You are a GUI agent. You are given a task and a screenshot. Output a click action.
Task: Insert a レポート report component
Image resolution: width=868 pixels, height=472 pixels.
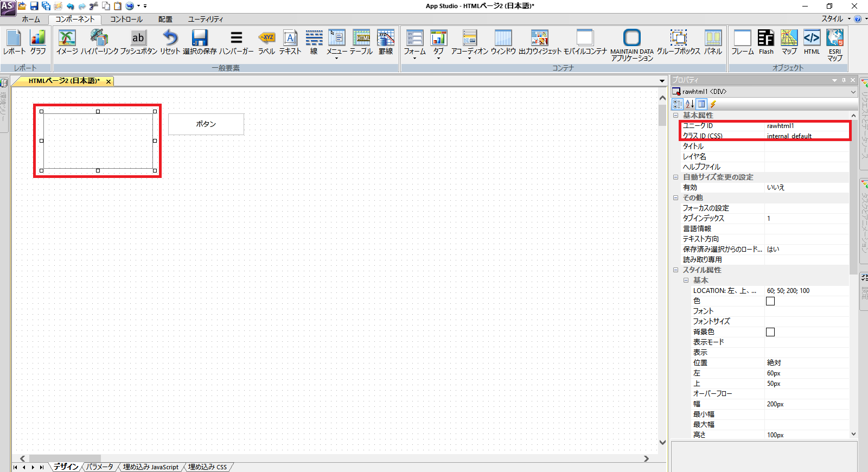click(x=14, y=42)
